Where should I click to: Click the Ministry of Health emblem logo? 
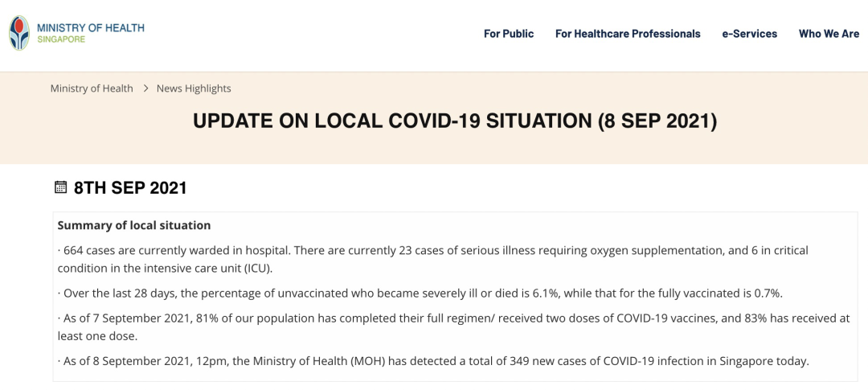coord(19,33)
